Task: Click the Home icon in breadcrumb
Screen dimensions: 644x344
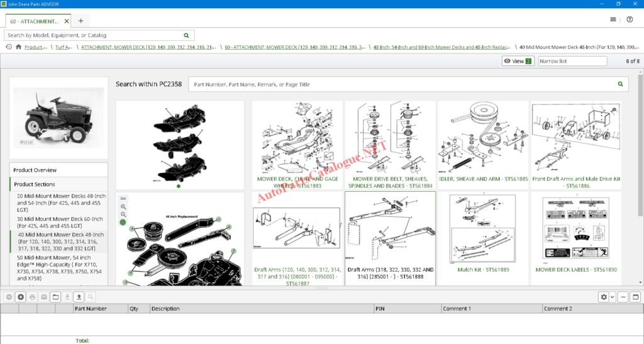Action: pyautogui.click(x=19, y=47)
